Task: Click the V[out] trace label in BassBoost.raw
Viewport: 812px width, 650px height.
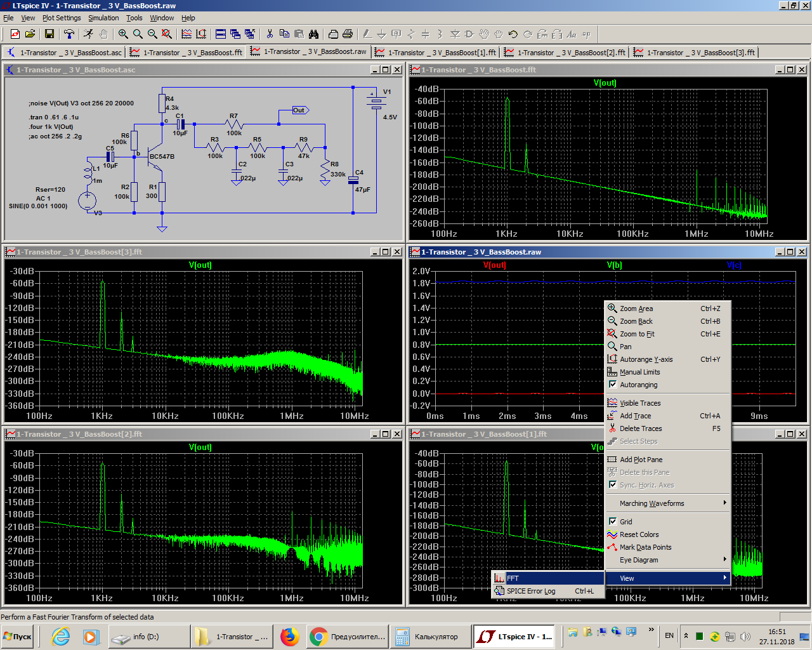Action: [x=494, y=265]
